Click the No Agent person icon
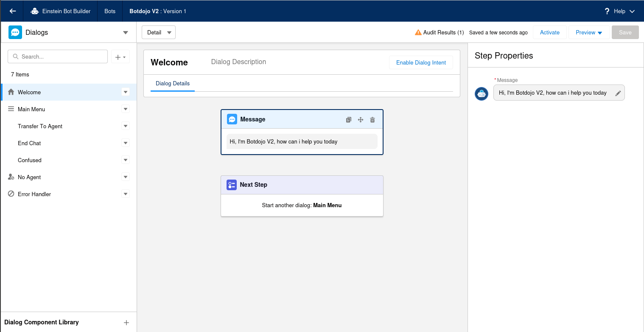Screen dimensions: 644x332 (11, 177)
